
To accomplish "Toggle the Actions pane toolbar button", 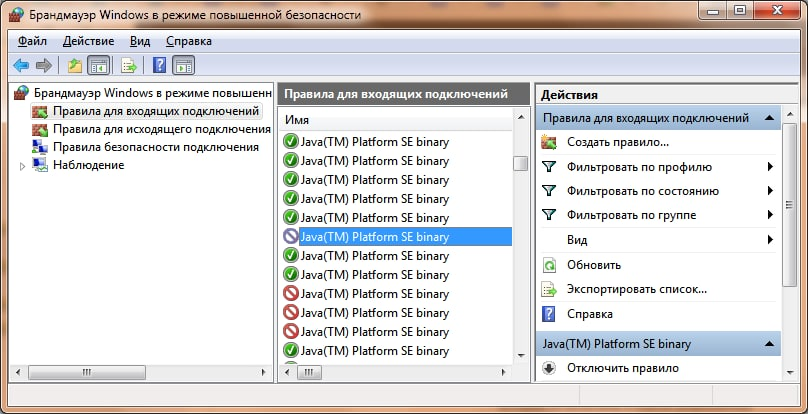I will [183, 66].
